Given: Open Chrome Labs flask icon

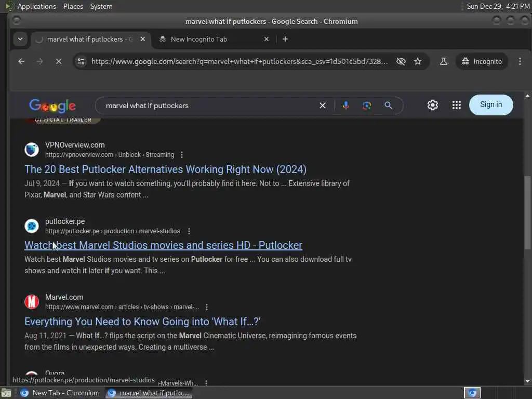Looking at the screenshot, I should (x=444, y=61).
